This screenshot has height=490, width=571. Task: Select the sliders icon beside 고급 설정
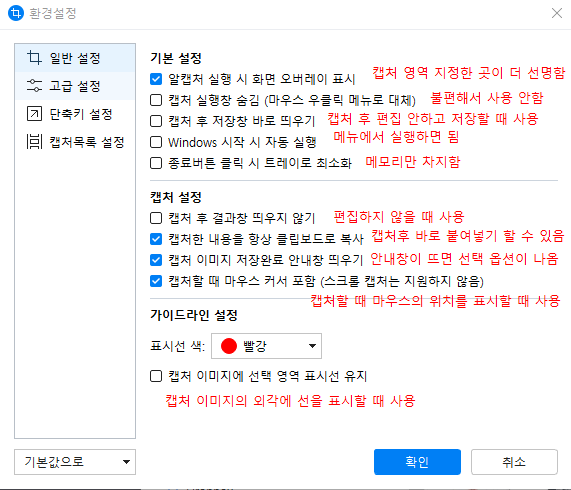click(34, 86)
